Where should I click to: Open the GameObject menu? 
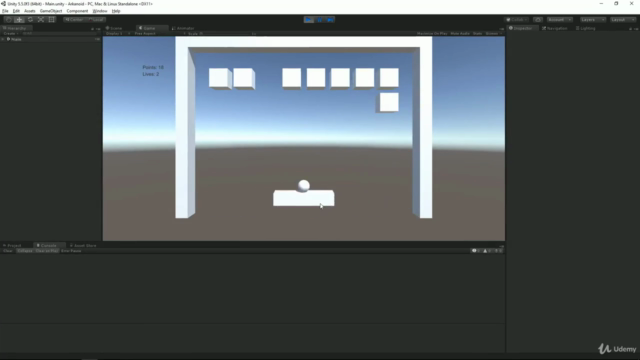[x=51, y=11]
